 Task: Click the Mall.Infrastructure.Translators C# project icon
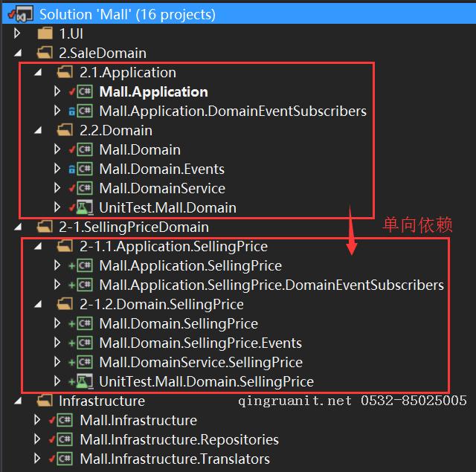pos(65,459)
